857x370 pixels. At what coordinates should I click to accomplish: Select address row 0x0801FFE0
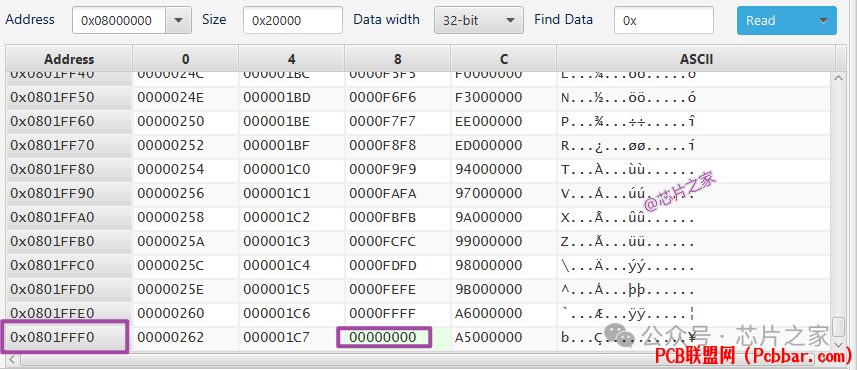point(69,314)
